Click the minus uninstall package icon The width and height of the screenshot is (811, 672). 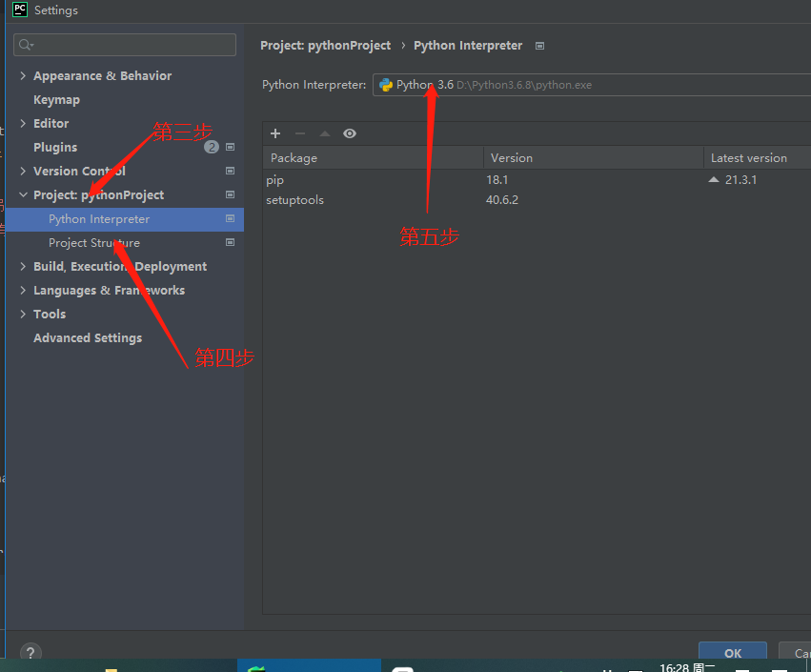pyautogui.click(x=300, y=133)
